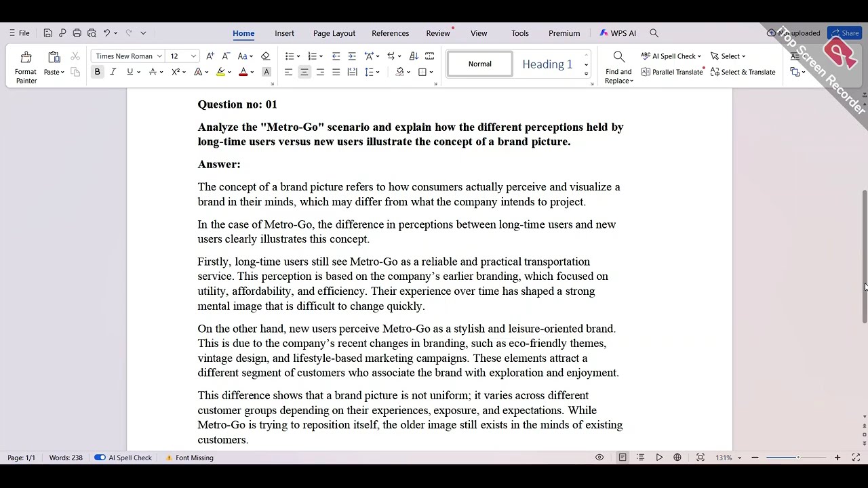Screen dimensions: 868x488
Task: Click the Print icon
Action: [x=77, y=33]
